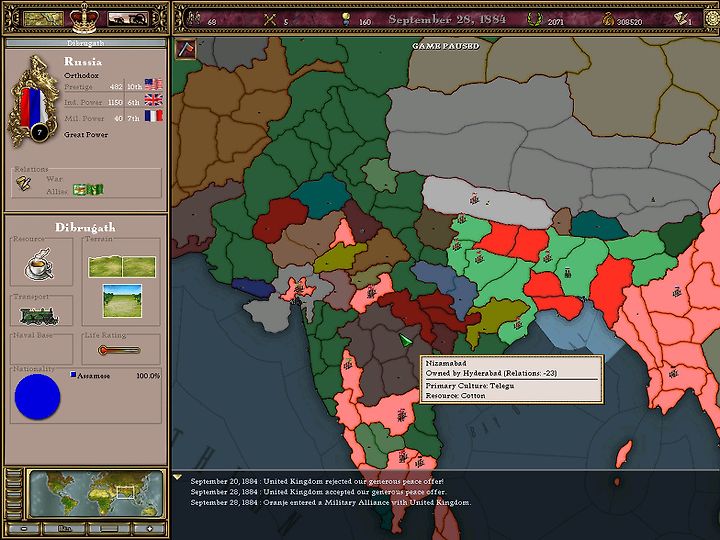The height and width of the screenshot is (540, 720).
Task: Click the Russia coat of arms shield
Action: click(x=33, y=101)
